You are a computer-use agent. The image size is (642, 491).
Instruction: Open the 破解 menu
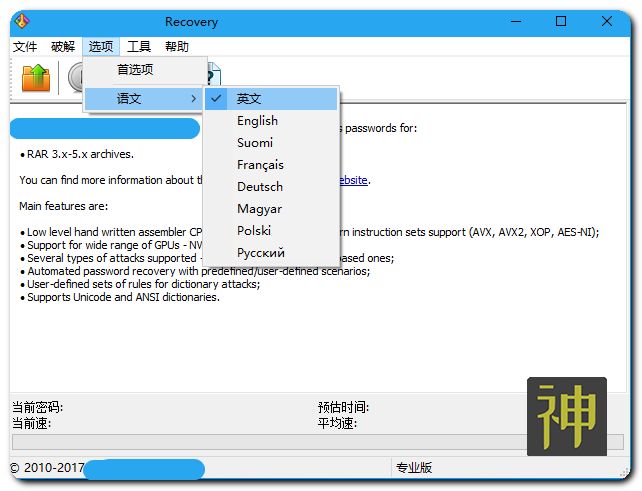coord(63,46)
